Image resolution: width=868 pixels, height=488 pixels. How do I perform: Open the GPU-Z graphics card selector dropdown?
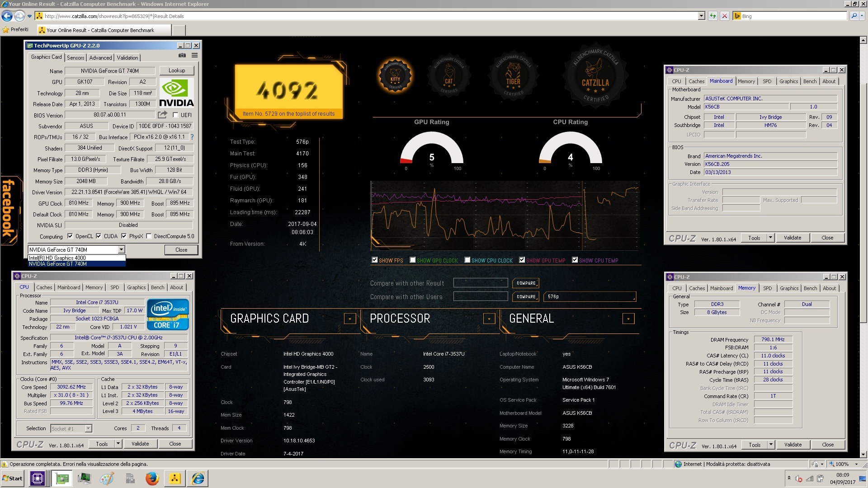(x=121, y=249)
